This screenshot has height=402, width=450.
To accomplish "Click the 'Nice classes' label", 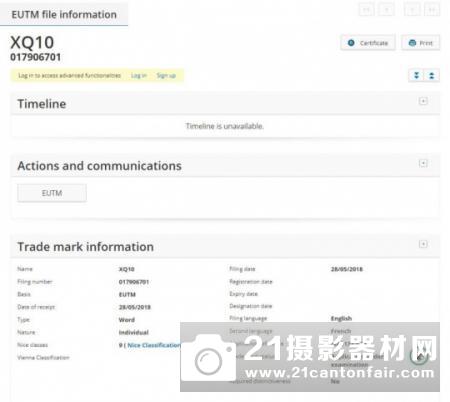I will 32,345.
